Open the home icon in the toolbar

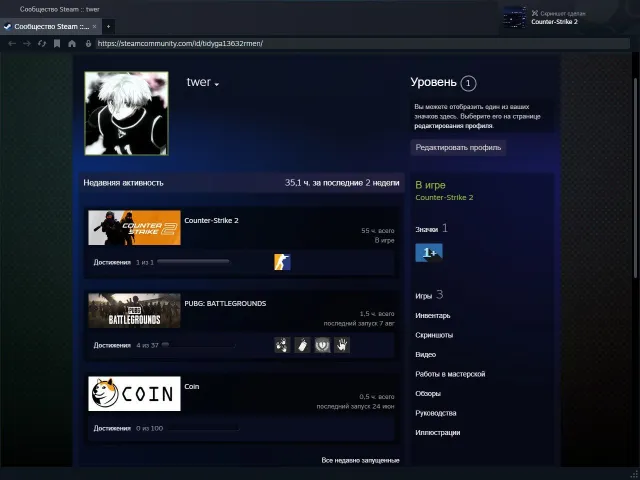point(72,43)
